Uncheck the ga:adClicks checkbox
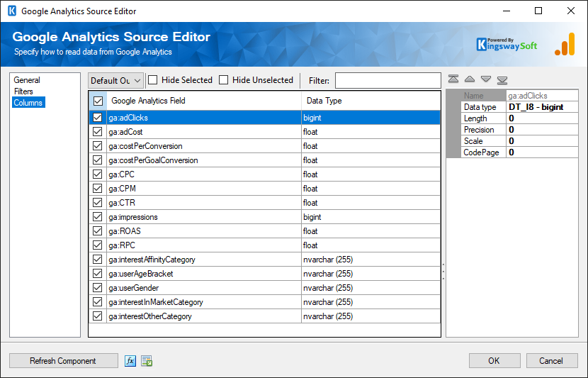 tap(98, 118)
